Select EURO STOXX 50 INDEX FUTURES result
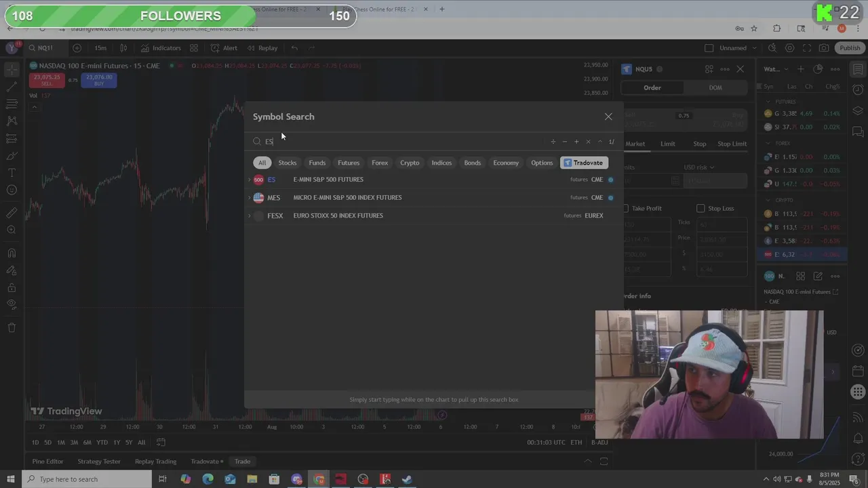Screen dimensions: 868x488 pos(433,216)
